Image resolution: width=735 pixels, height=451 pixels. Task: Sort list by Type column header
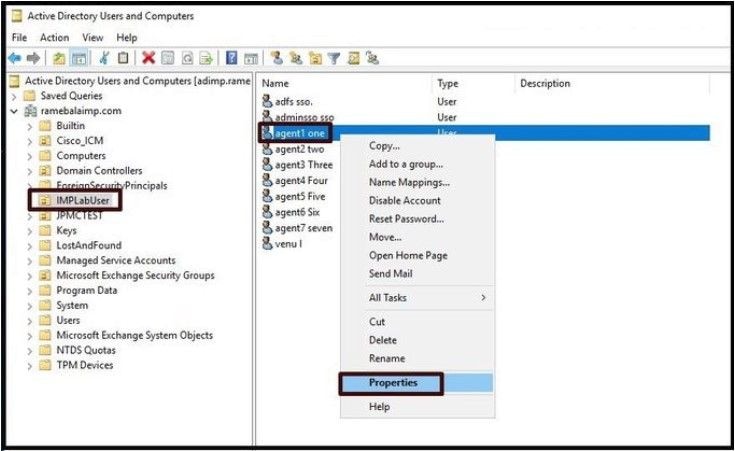pyautogui.click(x=473, y=83)
